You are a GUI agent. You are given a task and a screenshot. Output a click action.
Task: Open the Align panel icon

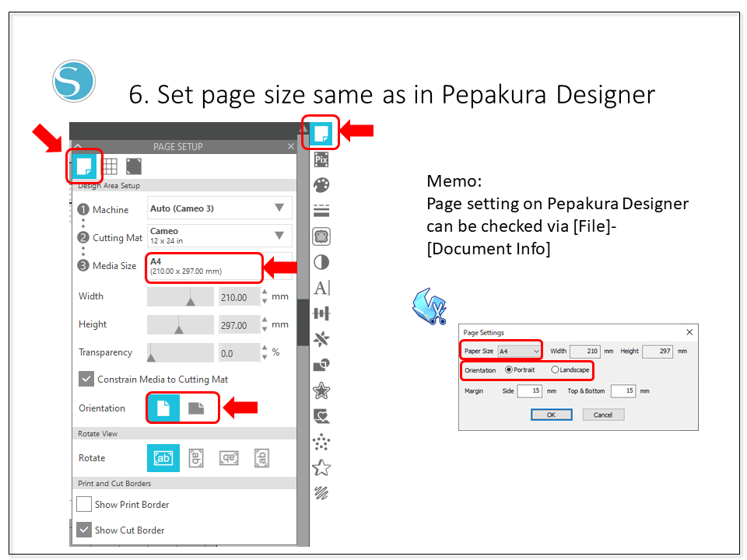pos(321,313)
